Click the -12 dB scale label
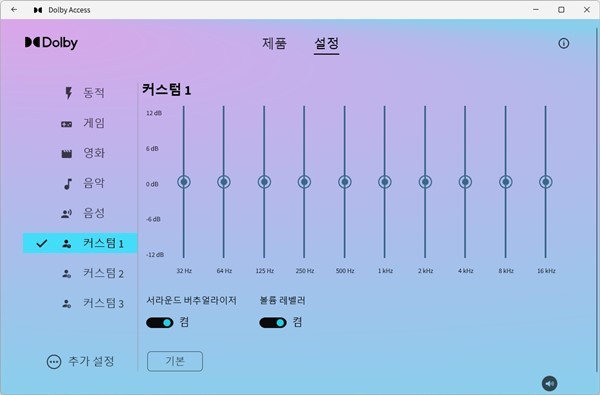The height and width of the screenshot is (395, 600). (x=155, y=255)
